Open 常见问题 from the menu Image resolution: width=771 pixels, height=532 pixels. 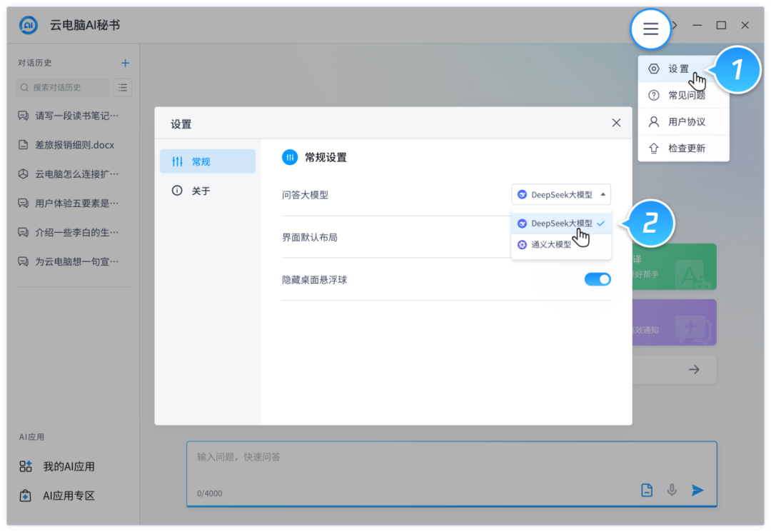tap(683, 96)
